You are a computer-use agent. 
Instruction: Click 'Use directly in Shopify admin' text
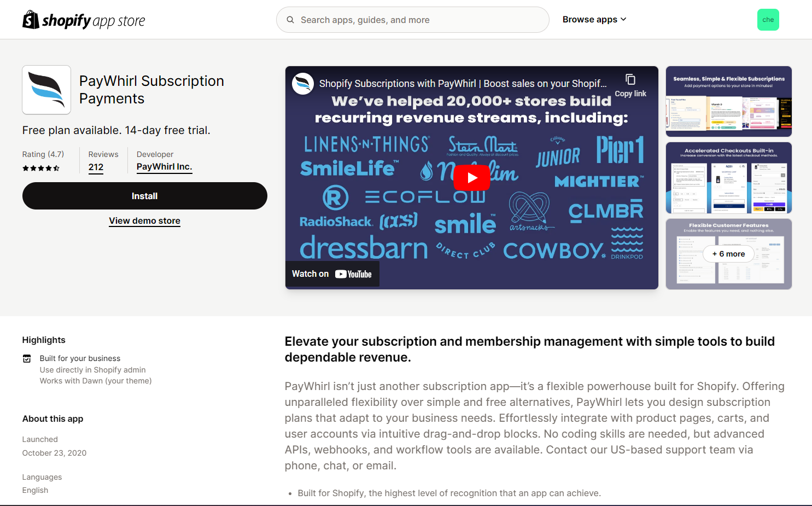pos(93,370)
